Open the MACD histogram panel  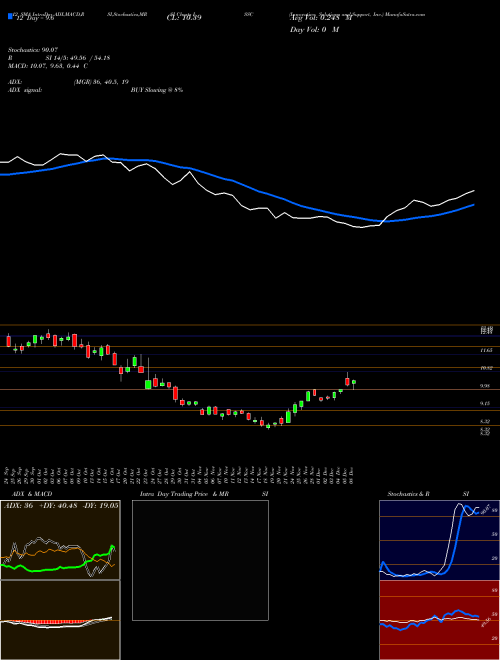click(x=60, y=620)
